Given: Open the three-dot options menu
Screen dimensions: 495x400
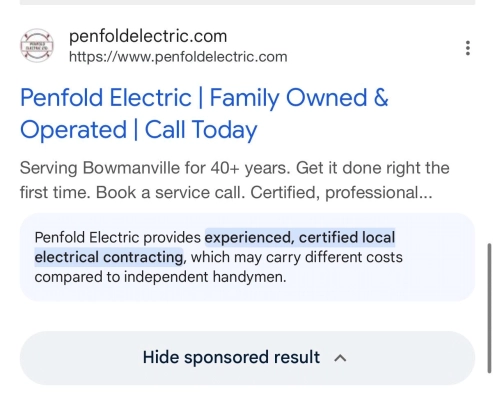Looking at the screenshot, I should pyautogui.click(x=468, y=48).
